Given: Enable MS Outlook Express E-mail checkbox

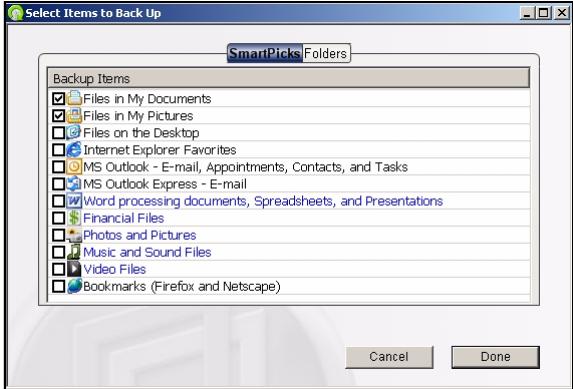Looking at the screenshot, I should [58, 184].
